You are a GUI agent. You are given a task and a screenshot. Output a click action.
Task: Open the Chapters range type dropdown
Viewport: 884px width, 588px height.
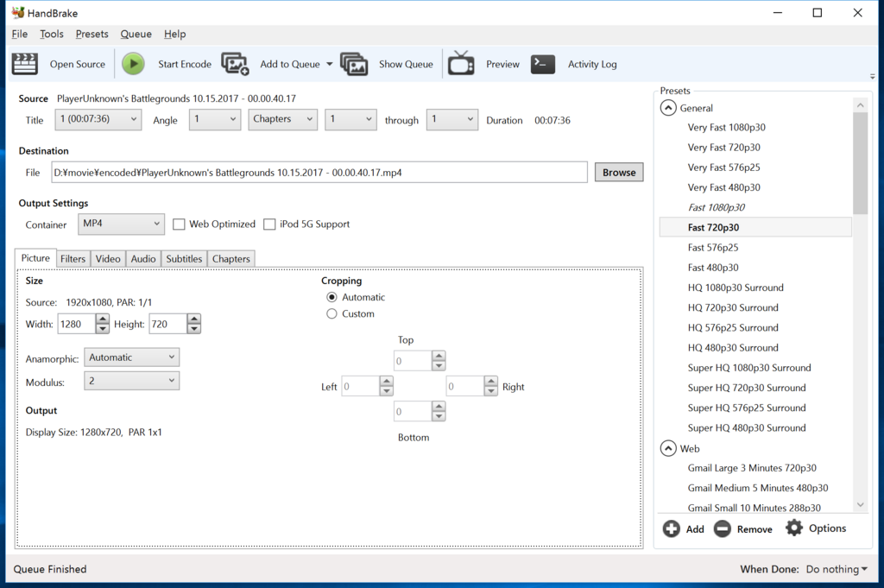pyautogui.click(x=282, y=119)
